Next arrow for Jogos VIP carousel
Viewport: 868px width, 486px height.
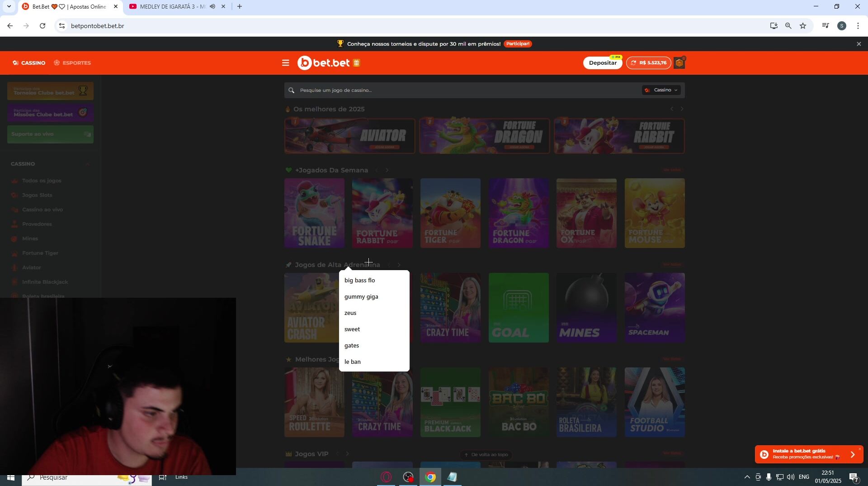(x=348, y=454)
